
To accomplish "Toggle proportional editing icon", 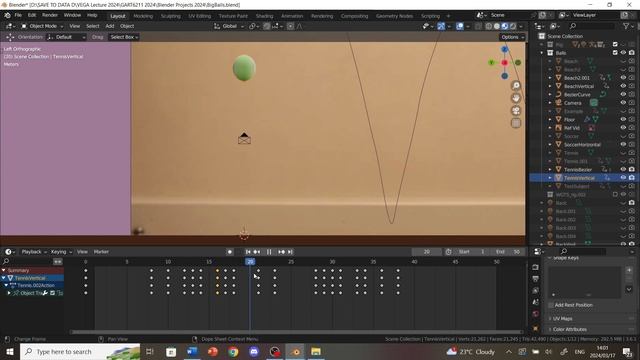I will click(x=290, y=26).
